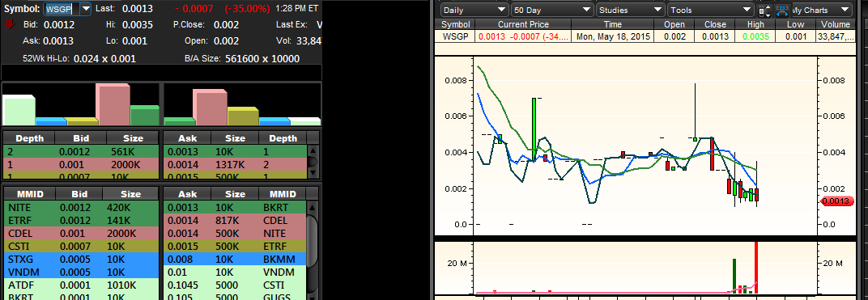This screenshot has width=868, height=300.
Task: Select the BKRT ask row 0.0013
Action: [x=236, y=208]
